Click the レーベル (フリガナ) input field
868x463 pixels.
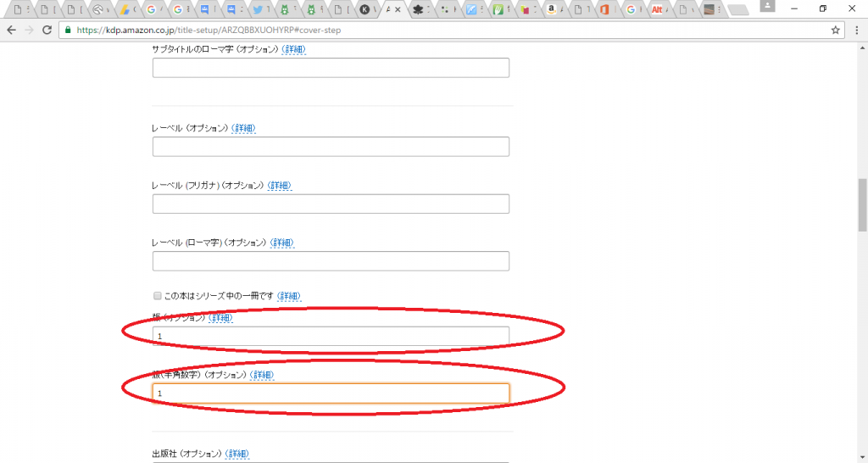(x=331, y=204)
